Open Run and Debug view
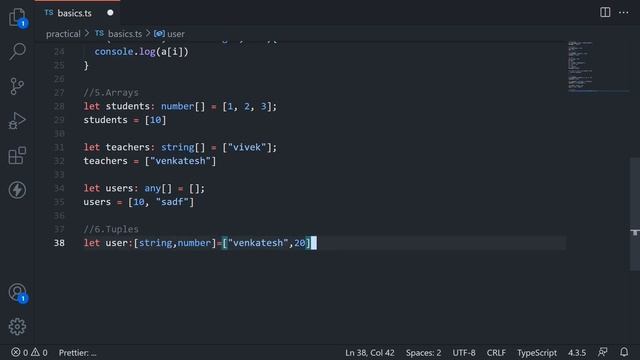Image resolution: width=640 pixels, height=360 pixels. point(17,121)
